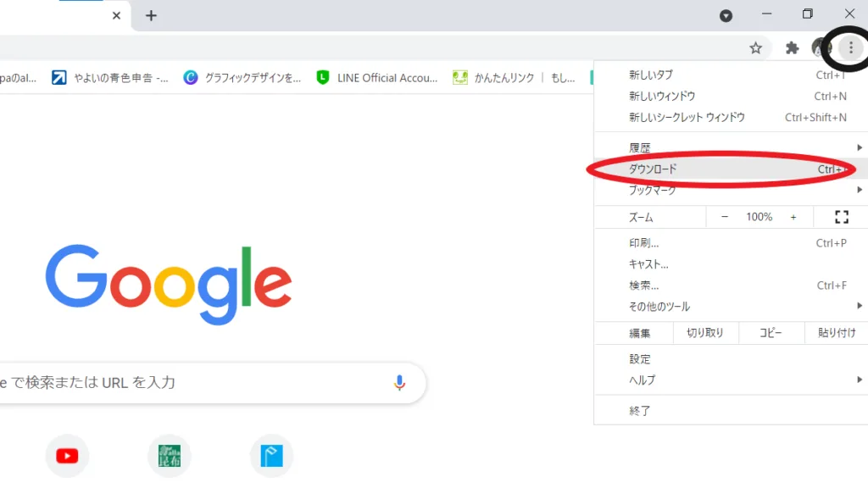
Task: Click the 貼り付け paste button
Action: tap(836, 333)
